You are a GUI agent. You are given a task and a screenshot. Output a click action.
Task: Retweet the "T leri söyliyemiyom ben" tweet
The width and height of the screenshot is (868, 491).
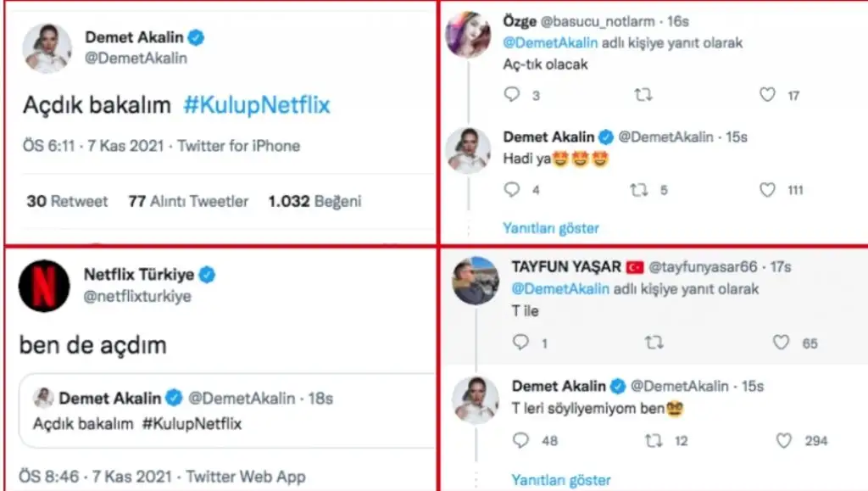point(654,440)
